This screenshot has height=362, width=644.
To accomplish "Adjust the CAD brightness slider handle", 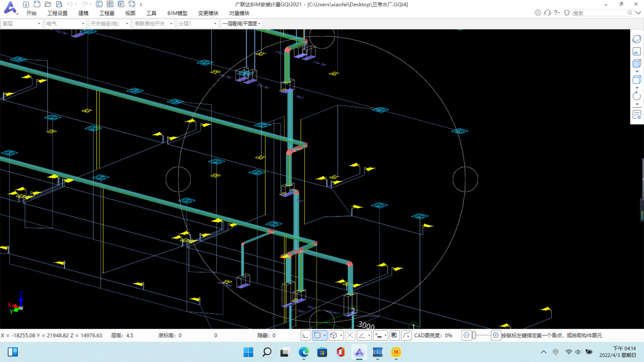I will tap(474, 335).
